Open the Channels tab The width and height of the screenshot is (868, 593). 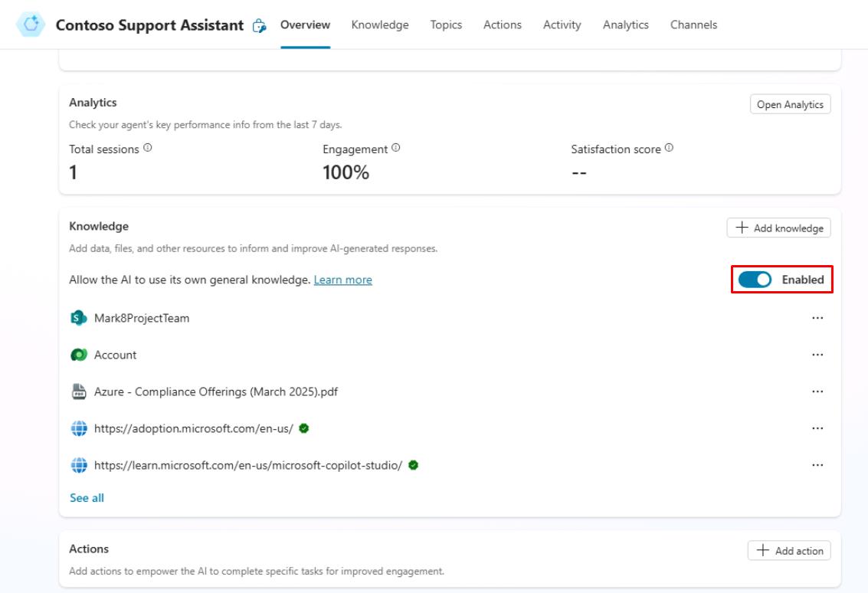tap(693, 25)
